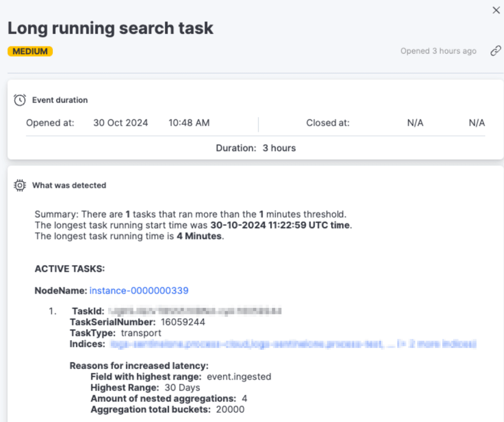This screenshot has height=422, width=504.
Task: Open node instance-0000000339 link
Action: (139, 291)
